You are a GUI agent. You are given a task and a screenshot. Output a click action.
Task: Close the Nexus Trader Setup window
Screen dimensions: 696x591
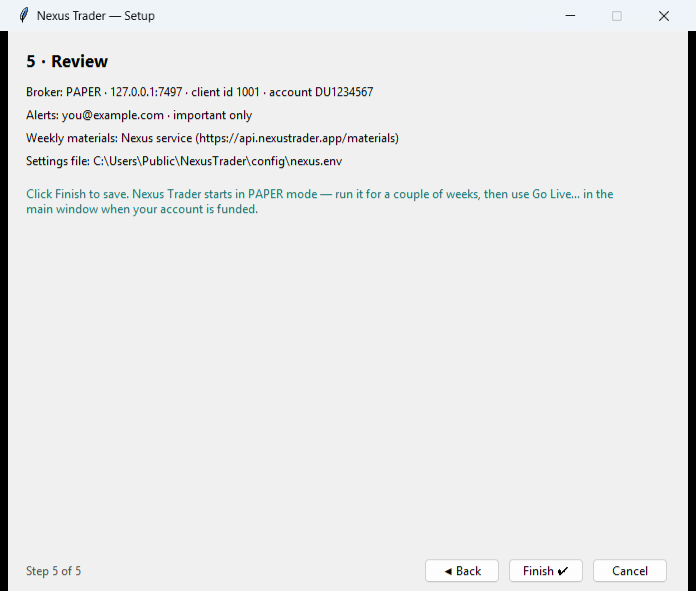[x=664, y=16]
